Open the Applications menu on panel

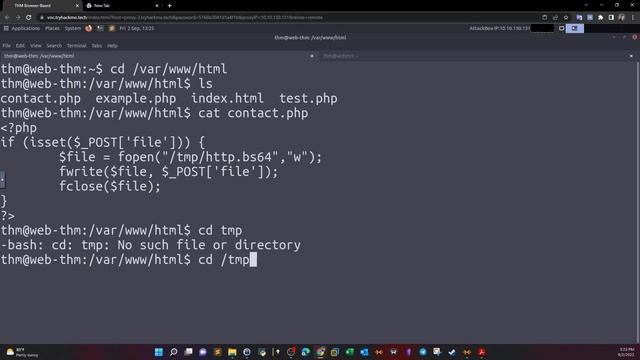click(x=22, y=29)
